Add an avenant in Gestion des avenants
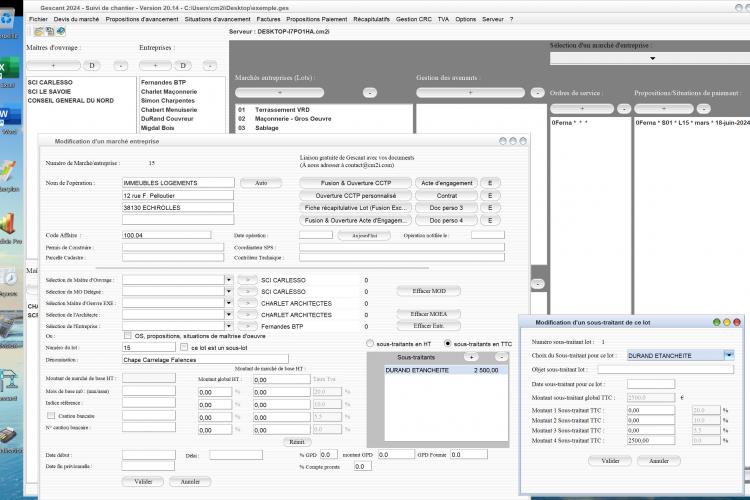The height and width of the screenshot is (500, 750). pyautogui.click(x=470, y=92)
